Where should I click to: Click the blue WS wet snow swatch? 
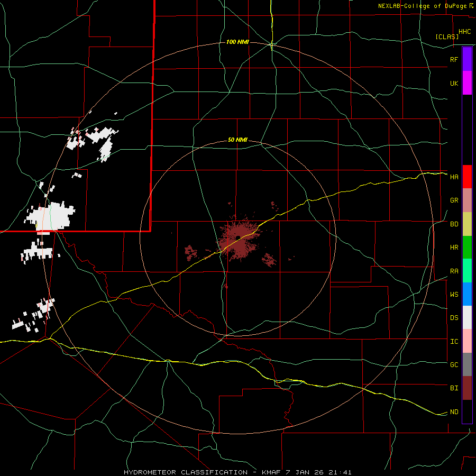467,294
